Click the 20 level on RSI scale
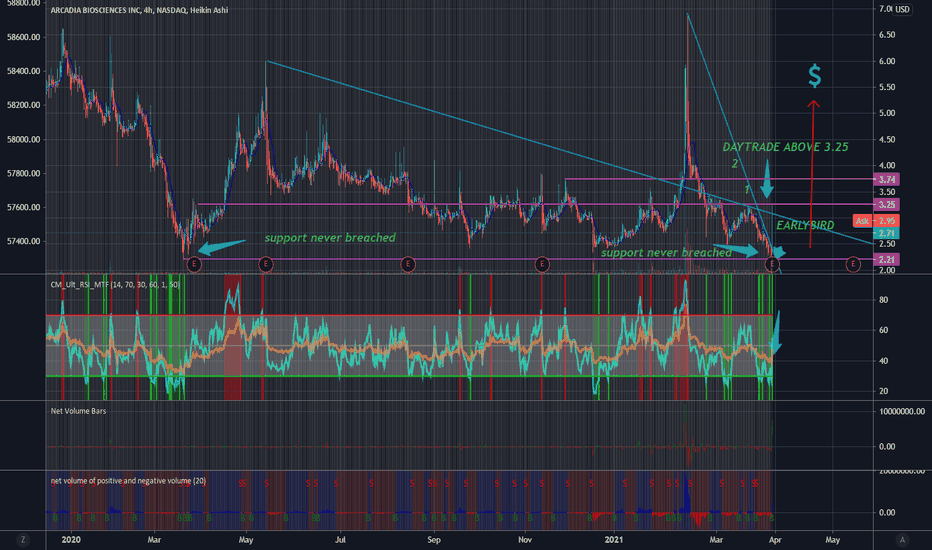 [x=883, y=391]
